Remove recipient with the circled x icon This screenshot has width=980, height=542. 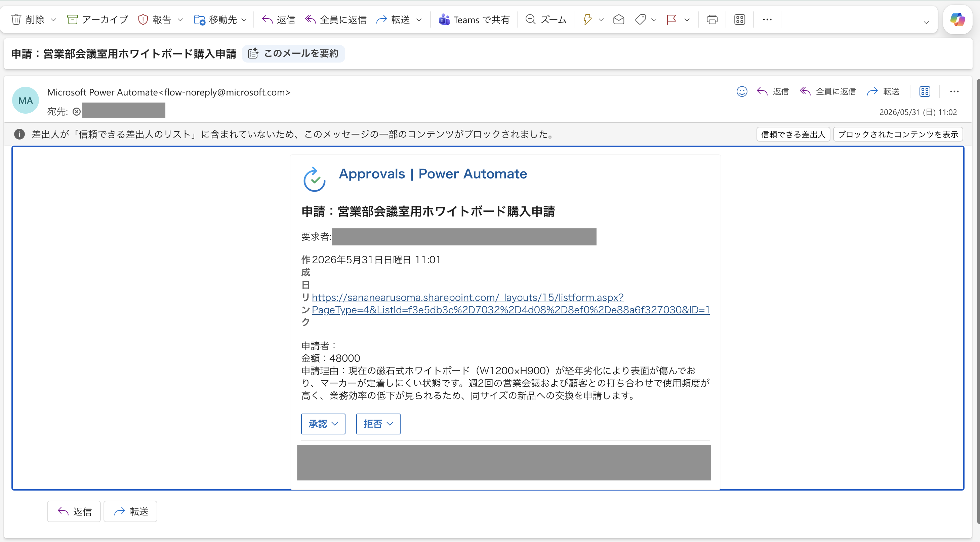[x=77, y=112]
